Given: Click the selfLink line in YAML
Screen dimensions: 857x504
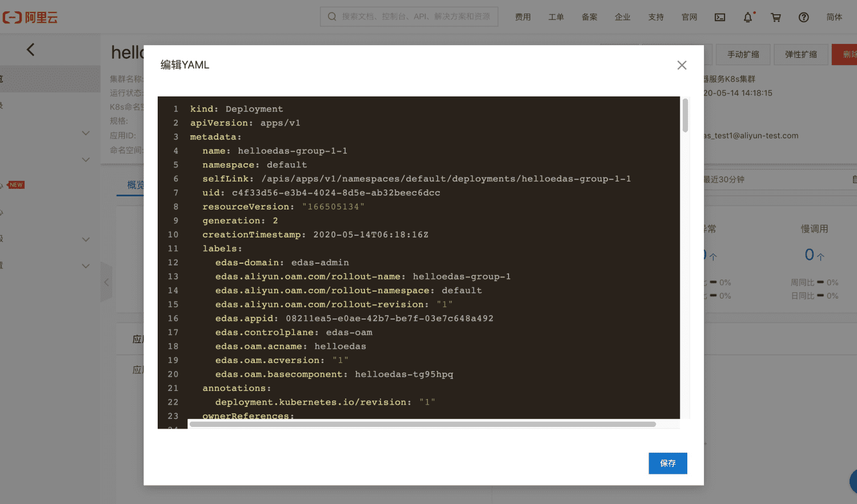Looking at the screenshot, I should 418,179.
